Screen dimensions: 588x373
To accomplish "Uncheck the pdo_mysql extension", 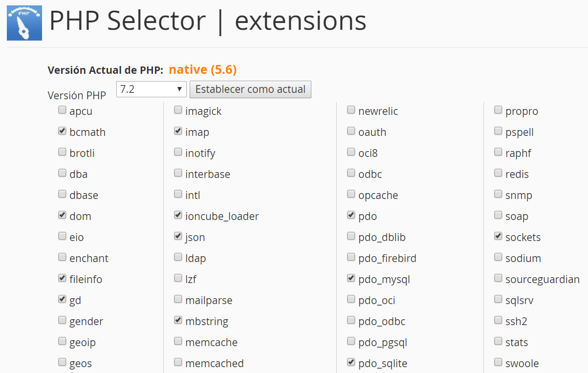I will point(351,278).
